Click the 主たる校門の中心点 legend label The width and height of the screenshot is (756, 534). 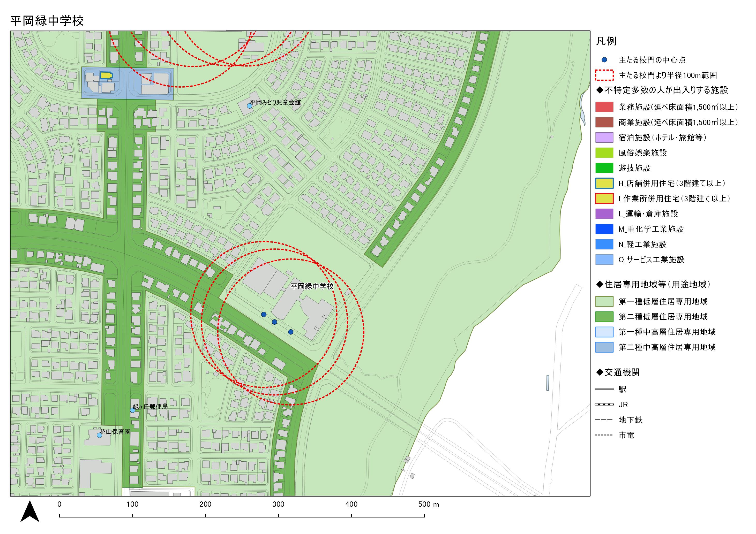(652, 60)
